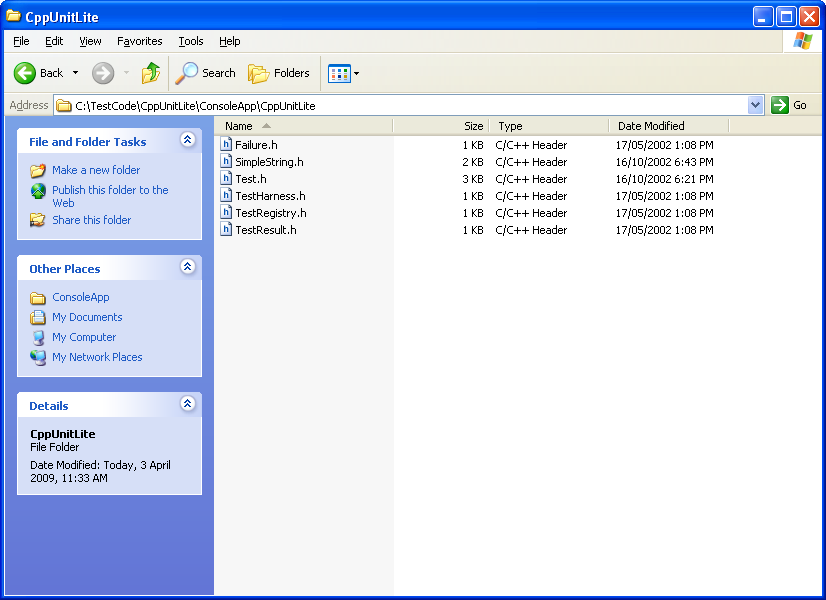Collapse the Other Places panel

(188, 267)
